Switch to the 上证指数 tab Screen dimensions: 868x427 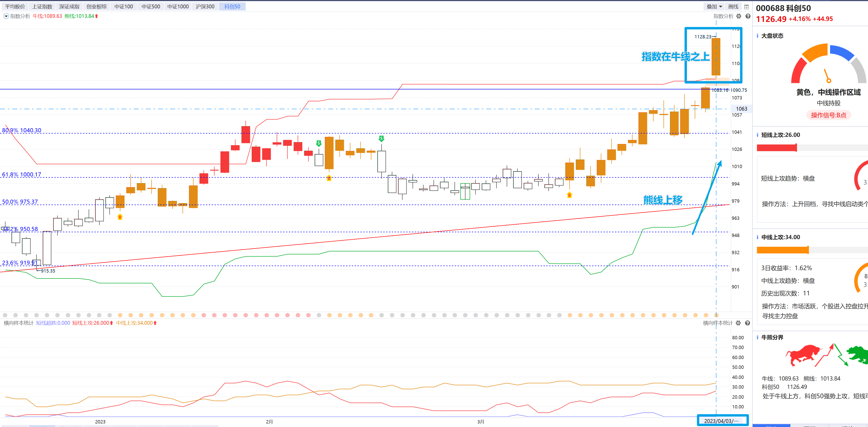point(42,6)
